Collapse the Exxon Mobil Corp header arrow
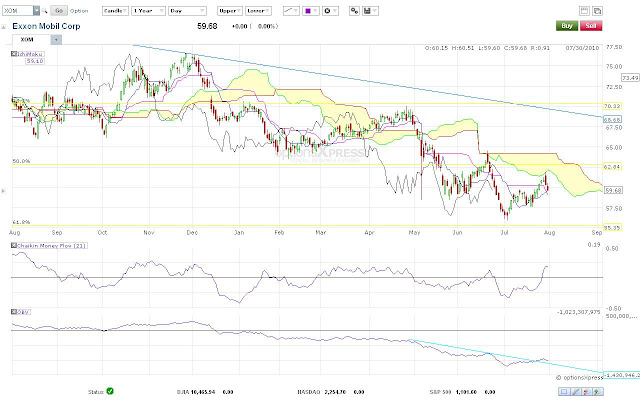 coord(4,27)
